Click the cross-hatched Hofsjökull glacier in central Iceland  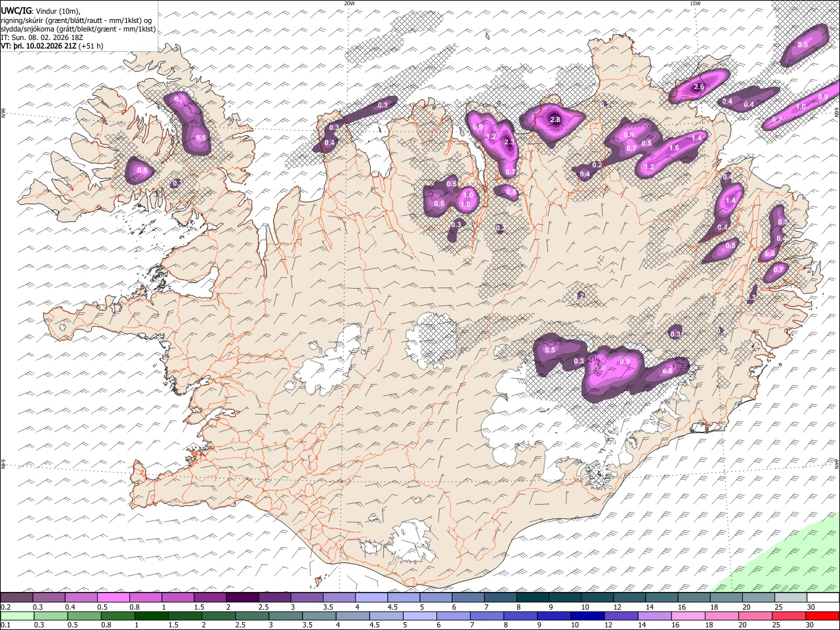[x=432, y=339]
